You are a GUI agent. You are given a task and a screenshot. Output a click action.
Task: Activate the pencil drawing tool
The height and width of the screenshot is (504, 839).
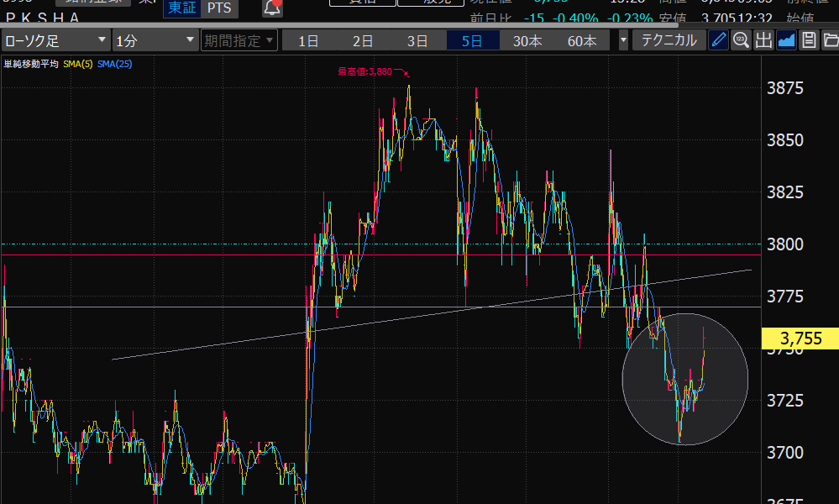pos(718,40)
